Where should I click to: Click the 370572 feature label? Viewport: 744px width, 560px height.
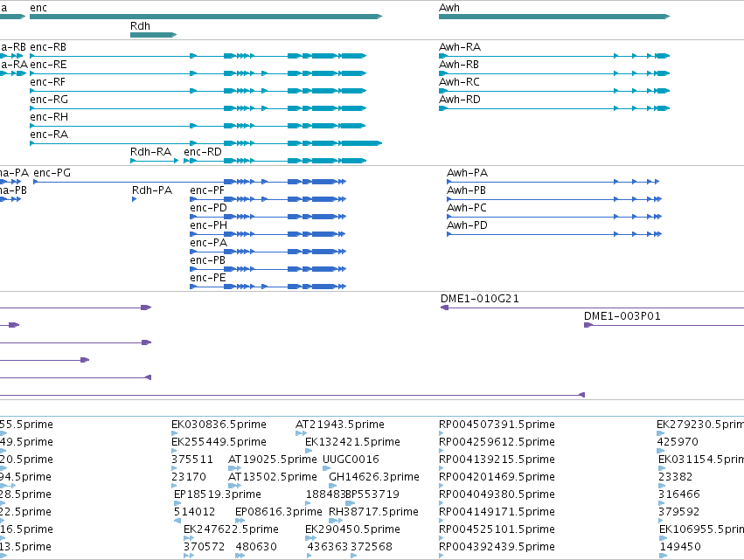point(204,547)
